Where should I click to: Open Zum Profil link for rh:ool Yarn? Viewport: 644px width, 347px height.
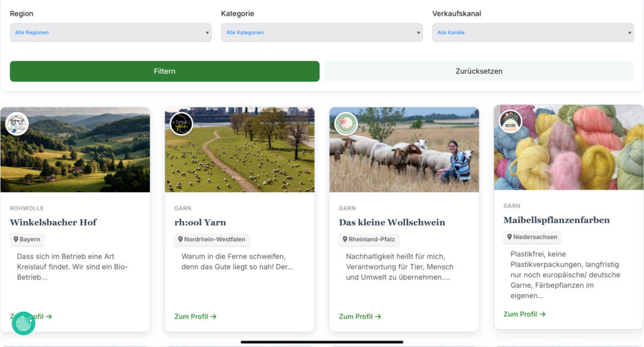tap(195, 317)
